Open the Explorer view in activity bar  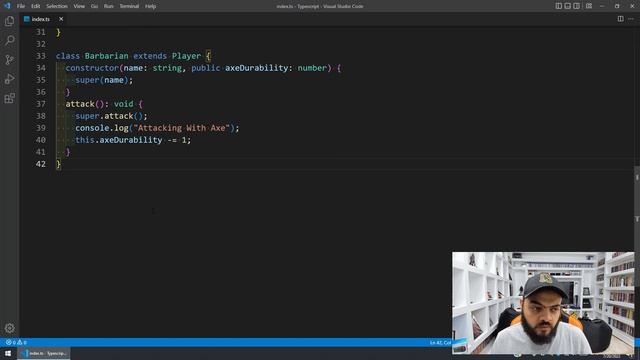9,21
